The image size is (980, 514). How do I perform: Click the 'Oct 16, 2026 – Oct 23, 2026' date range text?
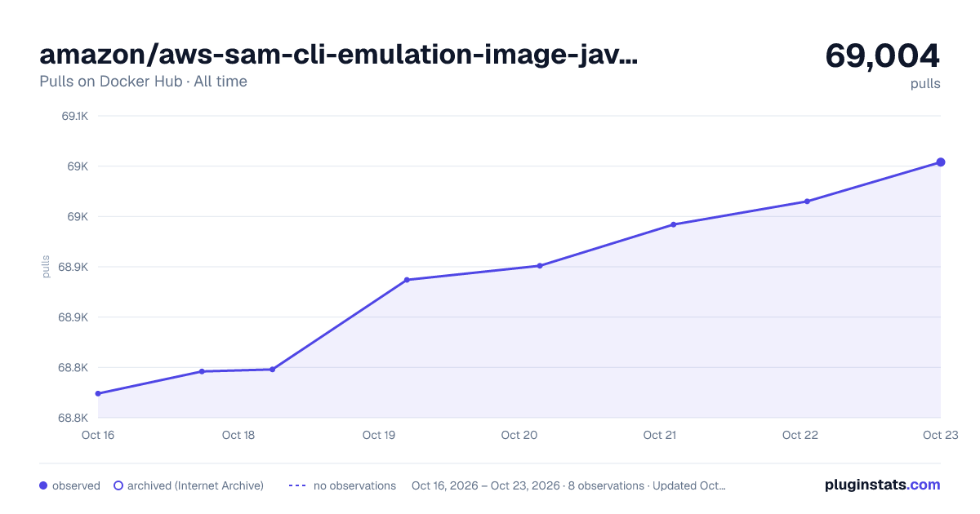click(486, 485)
